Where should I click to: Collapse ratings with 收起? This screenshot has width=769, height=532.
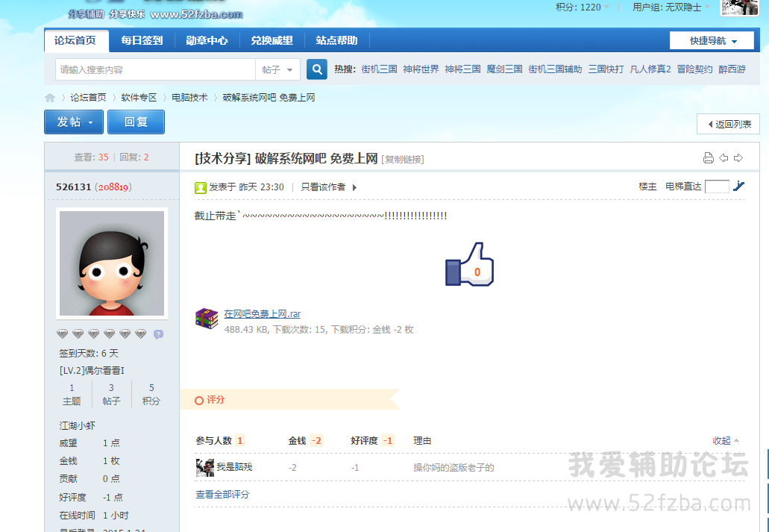tap(725, 441)
